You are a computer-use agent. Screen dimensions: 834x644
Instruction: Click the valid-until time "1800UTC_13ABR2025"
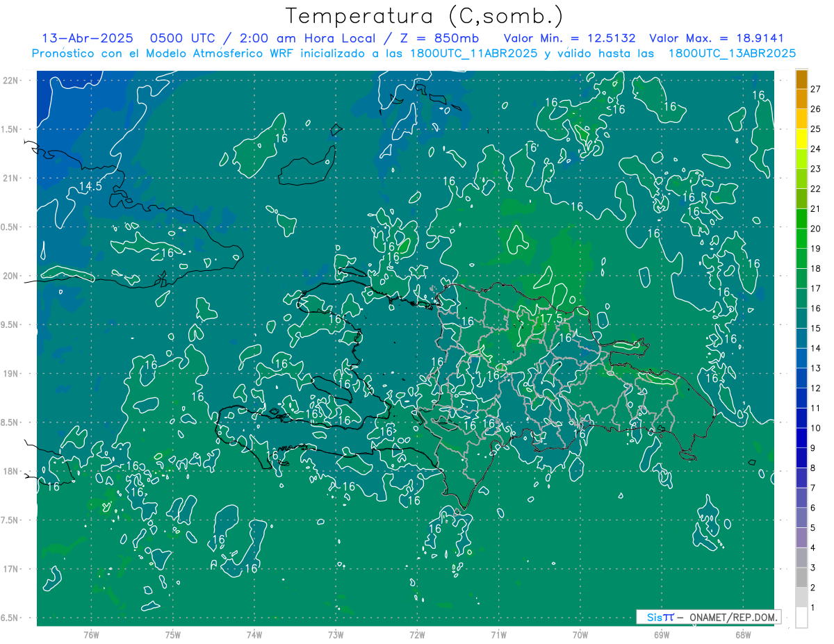[x=732, y=53]
